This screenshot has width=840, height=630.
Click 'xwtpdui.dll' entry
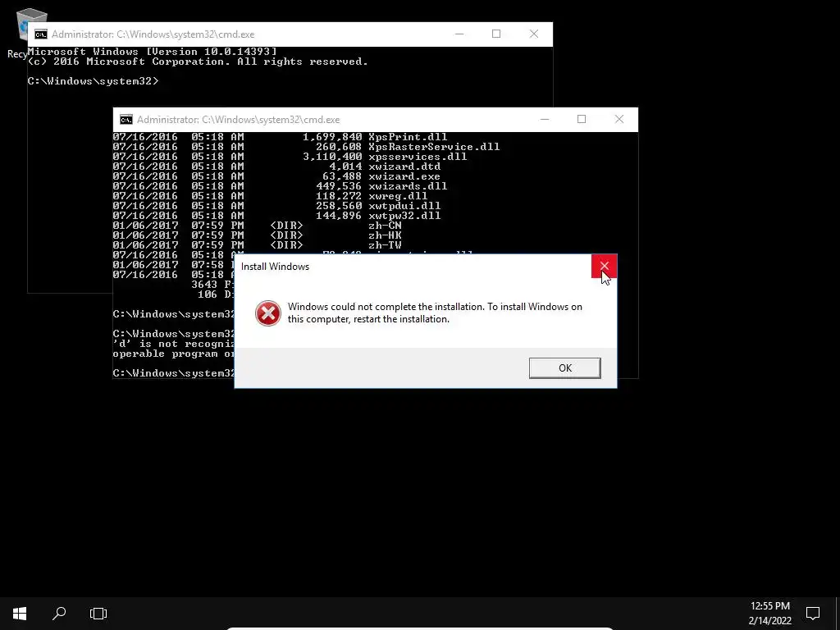(x=404, y=206)
